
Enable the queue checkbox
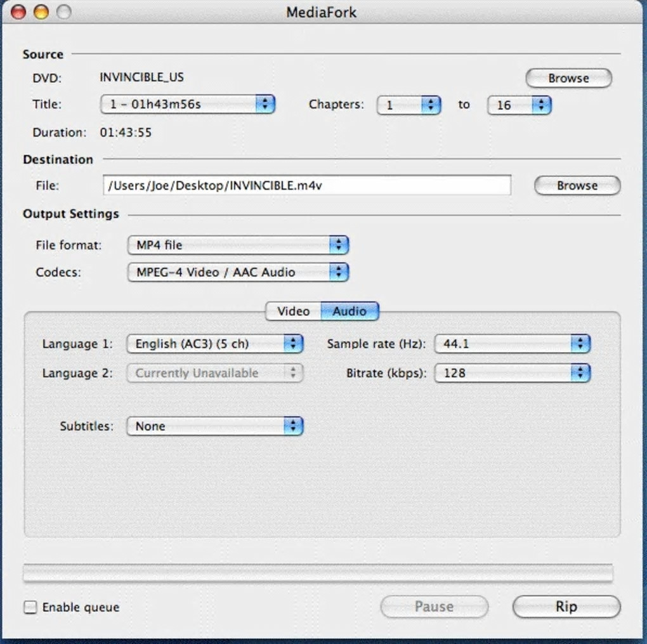[30, 607]
